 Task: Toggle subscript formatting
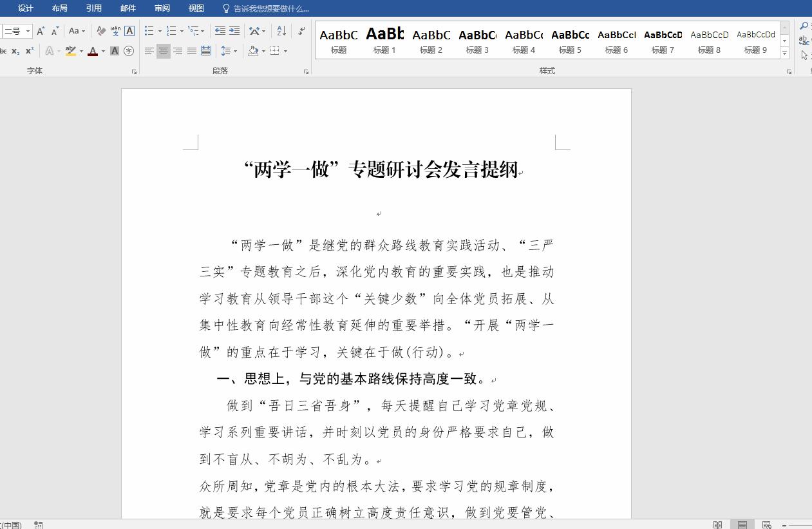[15, 50]
